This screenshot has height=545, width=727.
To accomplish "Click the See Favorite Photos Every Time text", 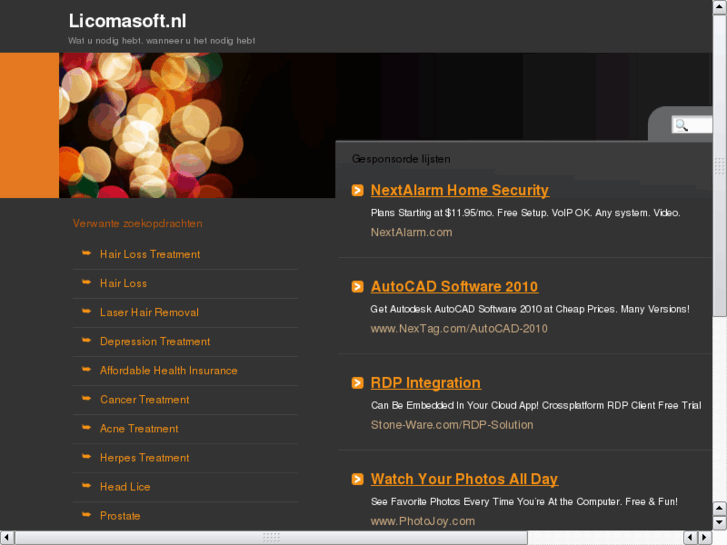I will pos(524,502).
